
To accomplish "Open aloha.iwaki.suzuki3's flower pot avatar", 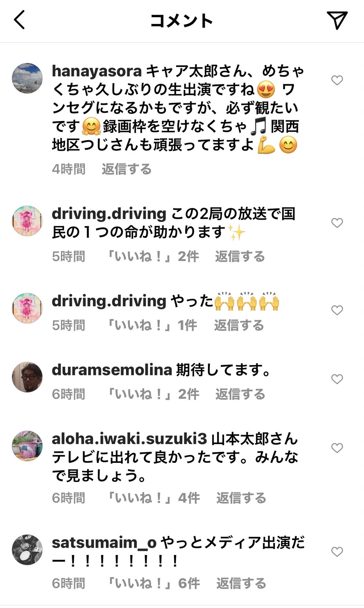I will pyautogui.click(x=27, y=446).
